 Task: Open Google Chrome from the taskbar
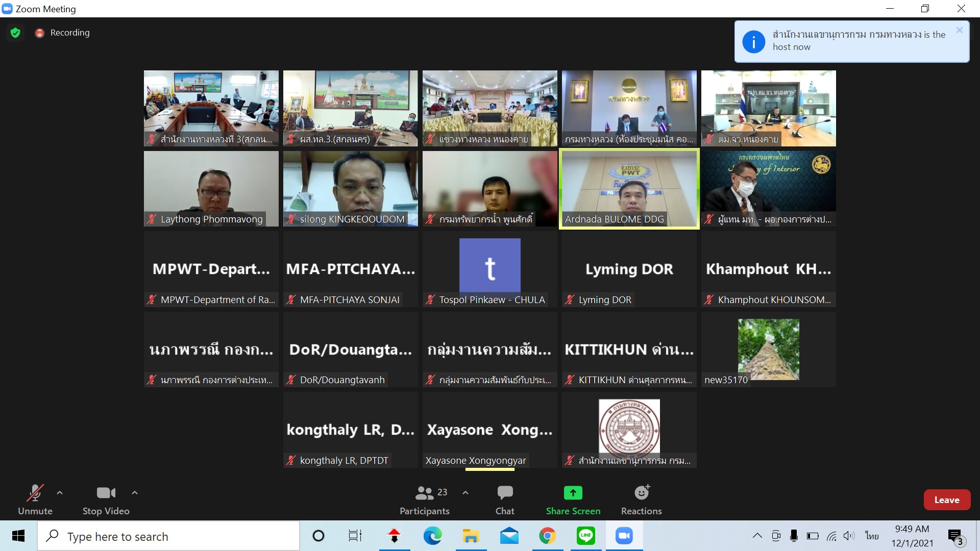(x=547, y=536)
